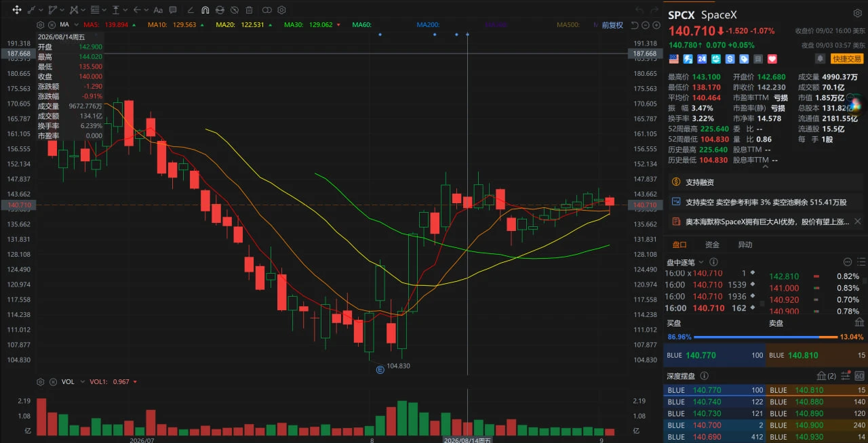Select the price range measure tool
The width and height of the screenshot is (868, 443).
click(x=115, y=10)
